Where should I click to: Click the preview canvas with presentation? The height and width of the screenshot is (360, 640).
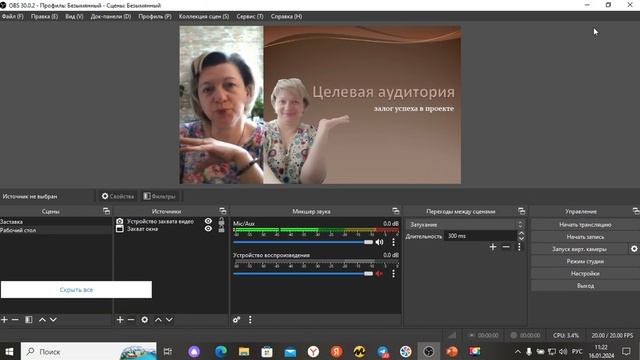(x=320, y=105)
